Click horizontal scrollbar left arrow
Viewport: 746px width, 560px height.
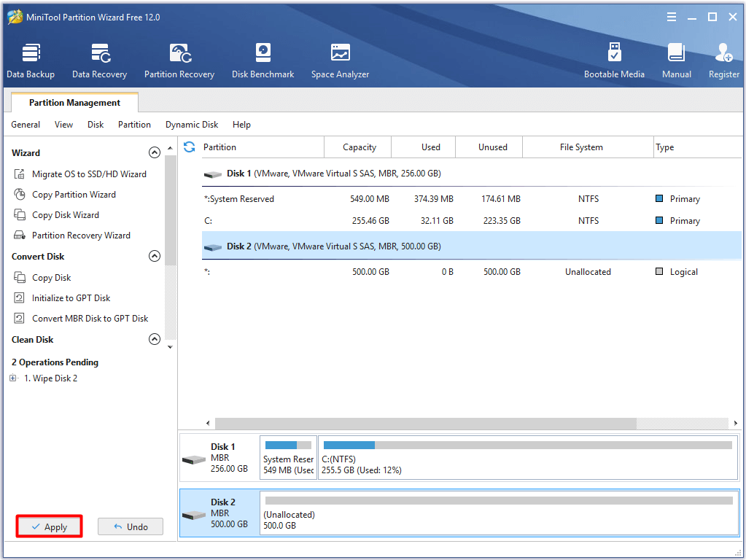pyautogui.click(x=208, y=423)
